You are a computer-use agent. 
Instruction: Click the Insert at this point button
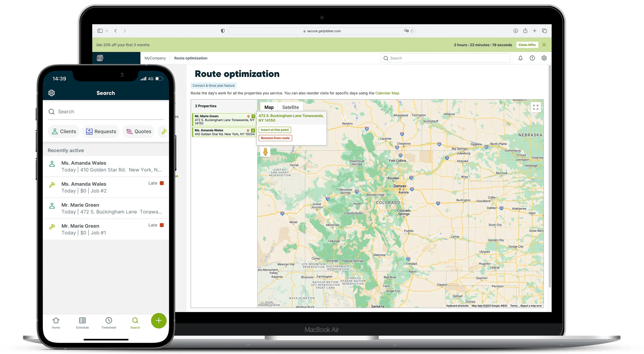(274, 130)
